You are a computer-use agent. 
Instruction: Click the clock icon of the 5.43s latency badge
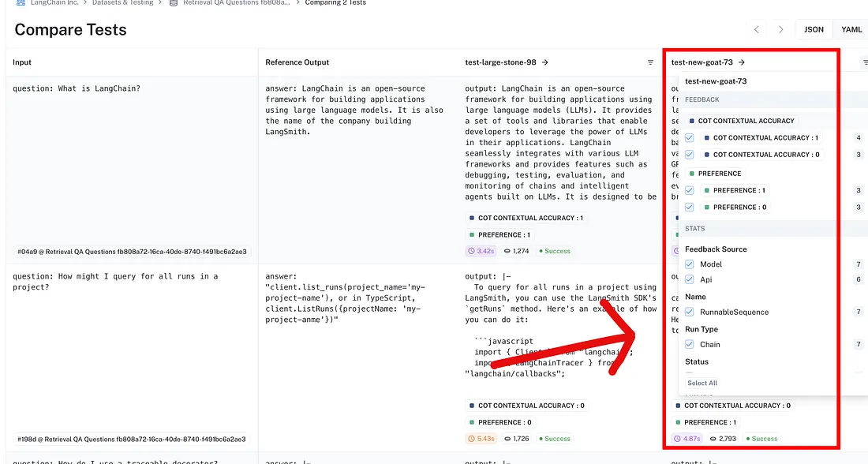[x=472, y=439]
